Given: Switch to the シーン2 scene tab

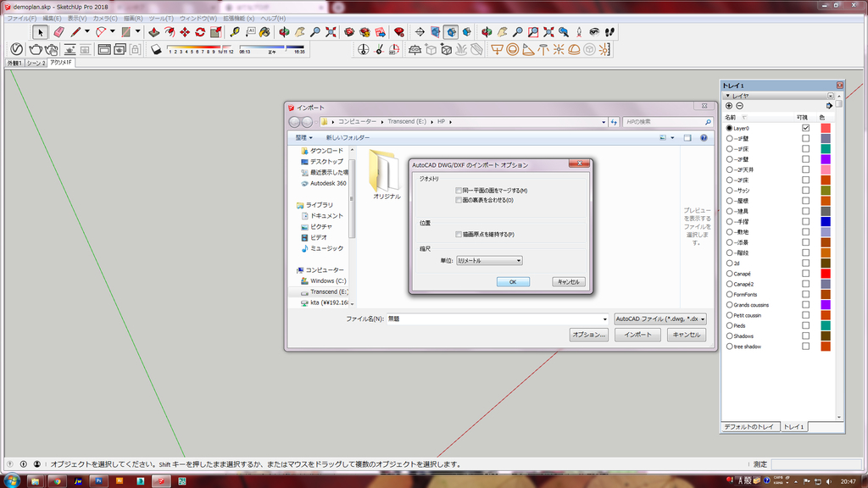Looking at the screenshot, I should click(36, 63).
